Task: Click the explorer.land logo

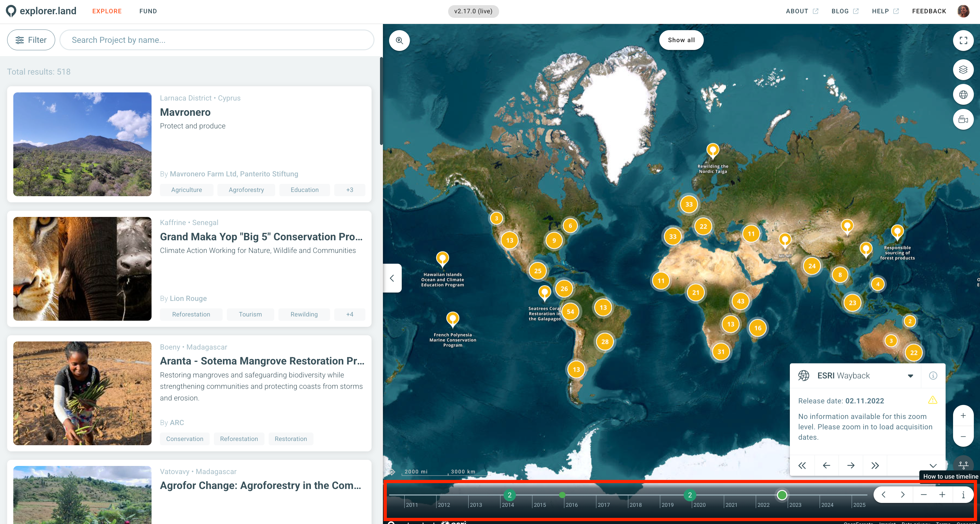Action: [41, 11]
